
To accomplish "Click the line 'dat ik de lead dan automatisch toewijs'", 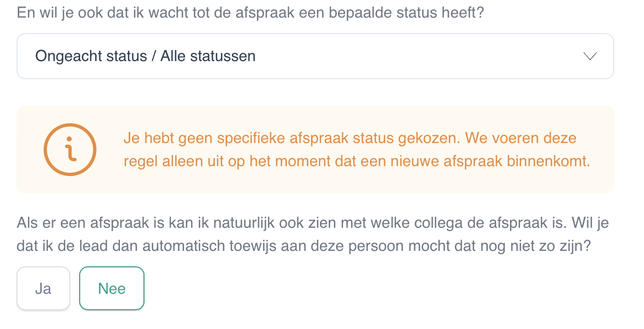I will pyautogui.click(x=303, y=246).
